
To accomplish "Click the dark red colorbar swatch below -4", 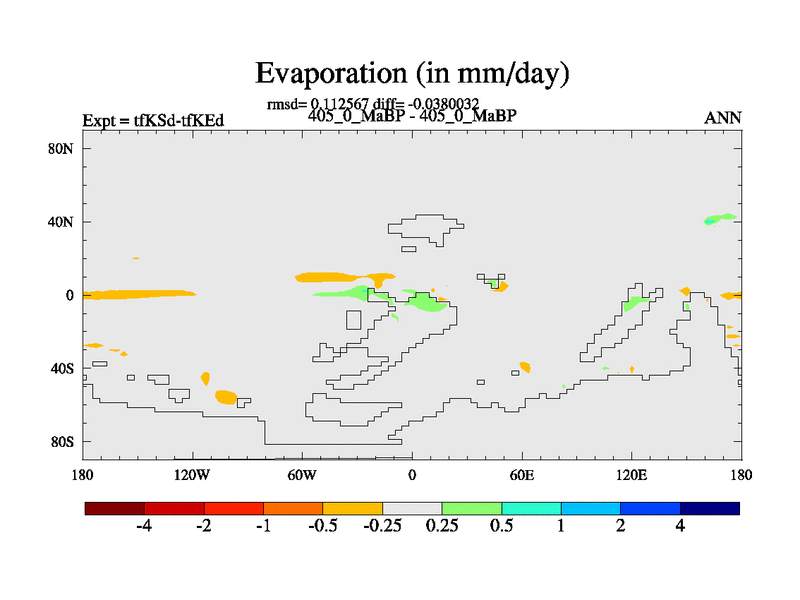I will pos(115,508).
